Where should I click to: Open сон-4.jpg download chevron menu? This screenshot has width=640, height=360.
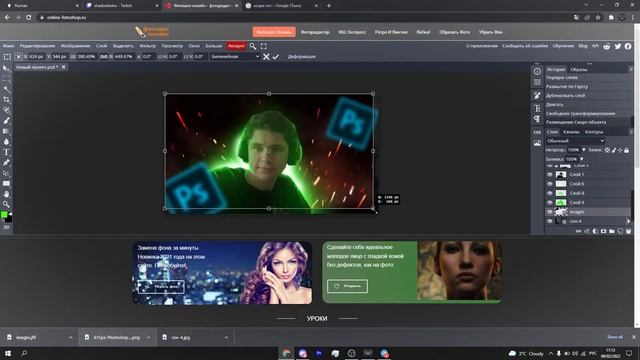click(226, 338)
